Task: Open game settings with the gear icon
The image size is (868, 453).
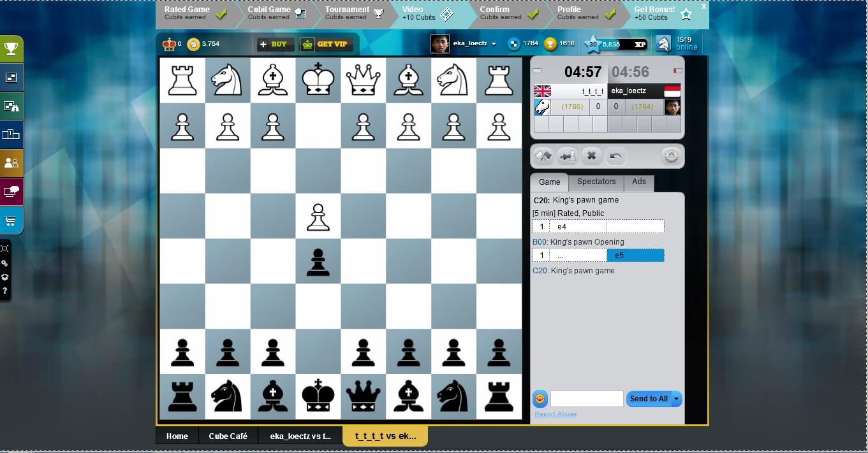Action: [670, 155]
